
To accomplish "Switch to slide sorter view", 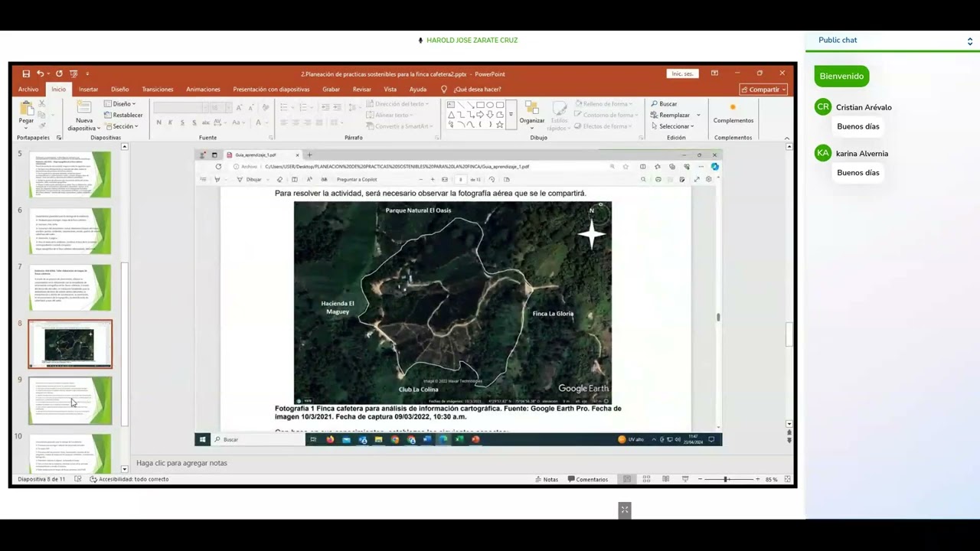I will click(x=646, y=479).
